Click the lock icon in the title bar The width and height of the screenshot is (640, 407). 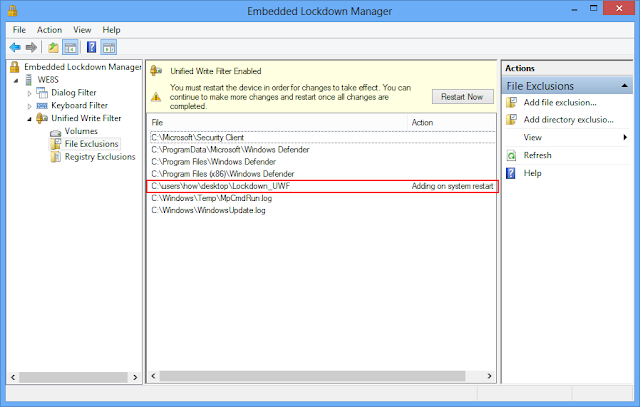click(13, 11)
